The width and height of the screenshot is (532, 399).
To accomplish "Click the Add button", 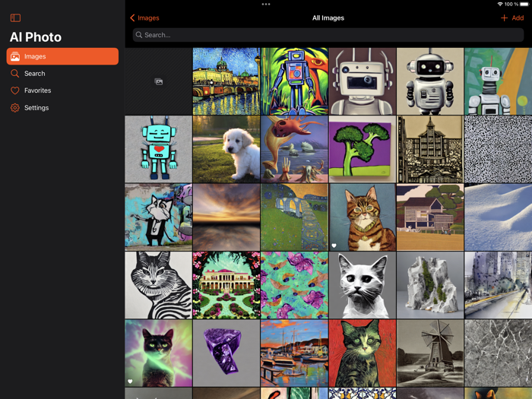I will click(x=512, y=17).
